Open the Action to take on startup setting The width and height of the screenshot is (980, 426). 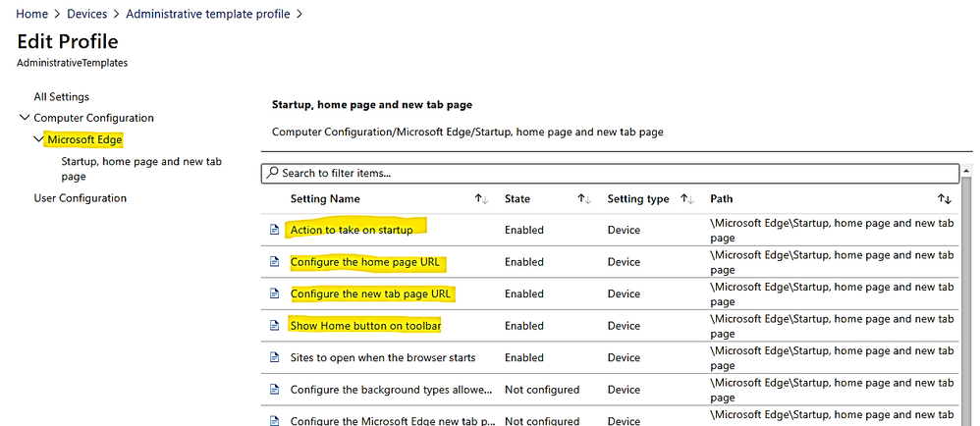click(352, 230)
